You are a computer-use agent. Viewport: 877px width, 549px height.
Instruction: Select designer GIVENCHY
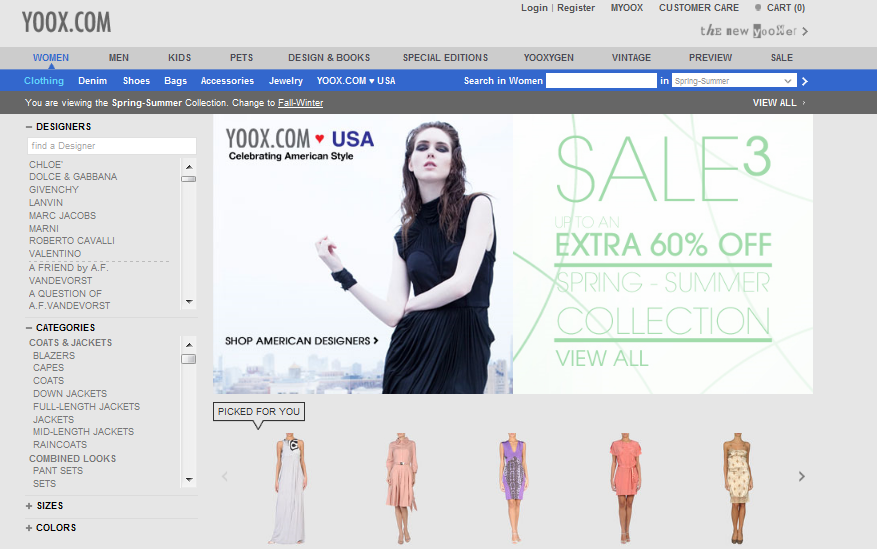pos(54,190)
